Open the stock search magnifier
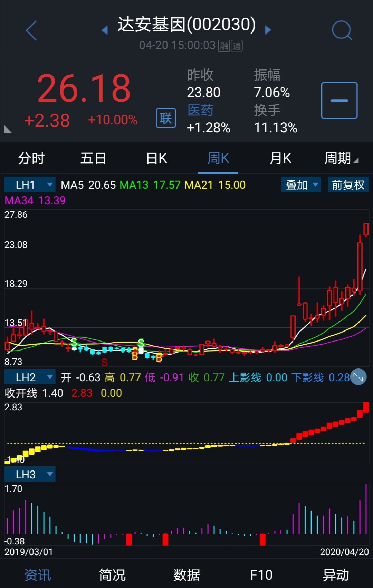This screenshot has height=588, width=373. pyautogui.click(x=342, y=30)
